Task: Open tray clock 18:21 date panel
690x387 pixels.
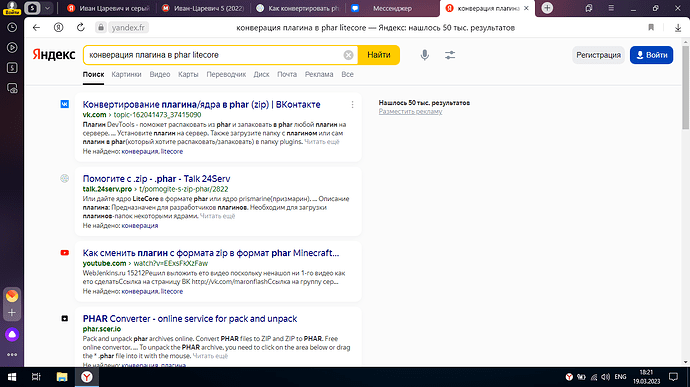Action: 646,377
